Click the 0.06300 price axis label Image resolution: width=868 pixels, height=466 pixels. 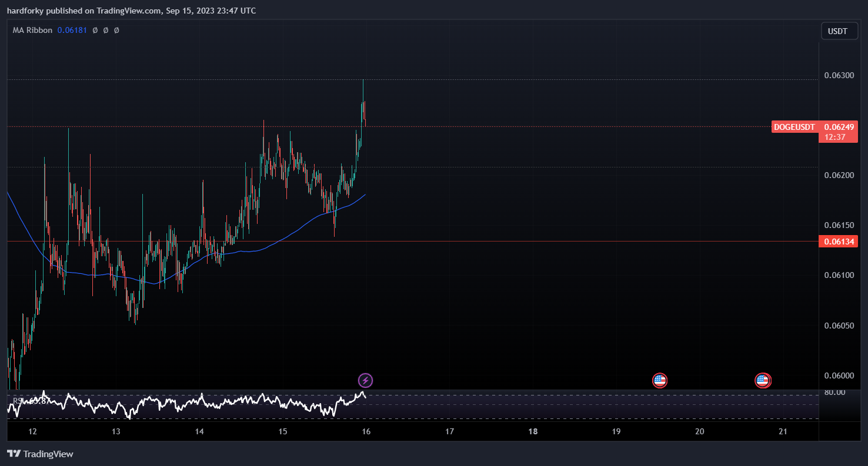[x=839, y=75]
